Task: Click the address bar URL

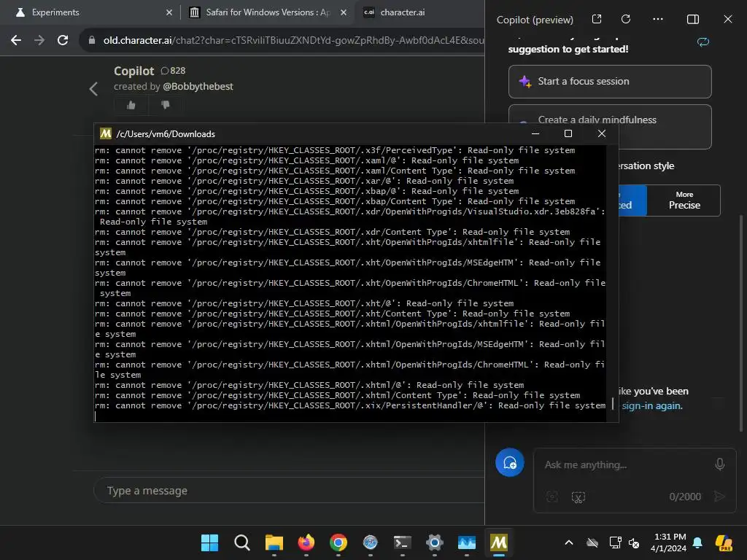Action: tap(293, 41)
